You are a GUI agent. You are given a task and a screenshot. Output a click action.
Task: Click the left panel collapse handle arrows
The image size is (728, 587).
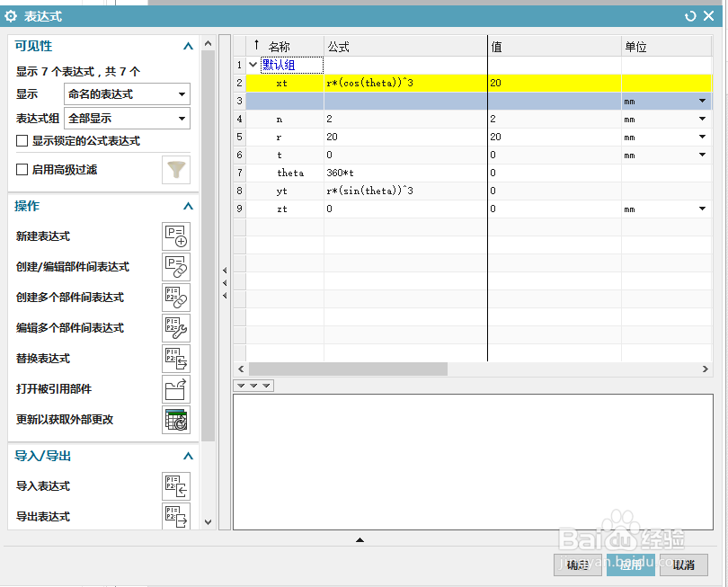tap(225, 283)
